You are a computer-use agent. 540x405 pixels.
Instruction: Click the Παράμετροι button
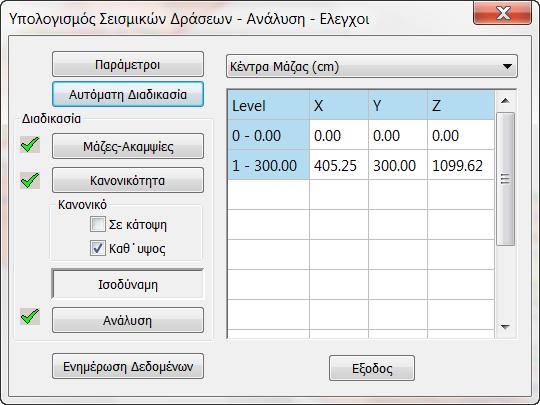(128, 64)
